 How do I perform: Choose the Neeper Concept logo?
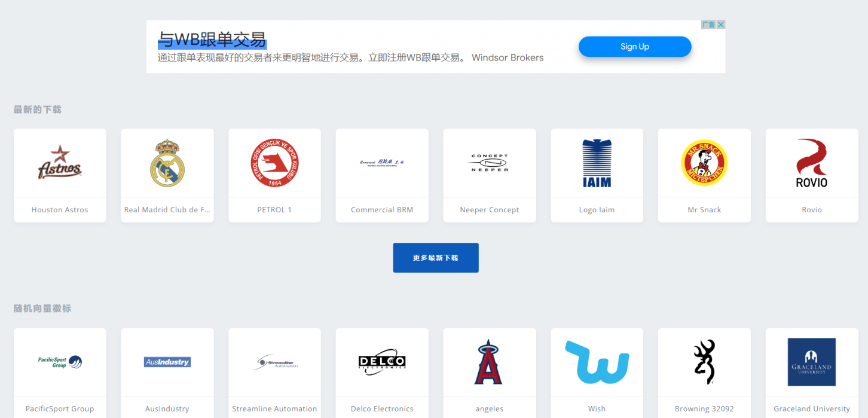coord(490,163)
